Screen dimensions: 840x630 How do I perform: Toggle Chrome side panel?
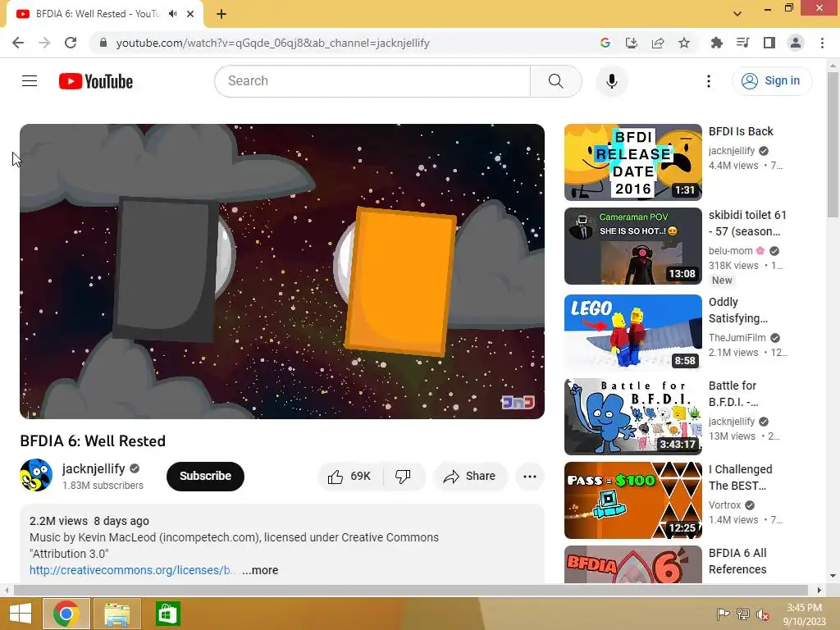coord(769,43)
